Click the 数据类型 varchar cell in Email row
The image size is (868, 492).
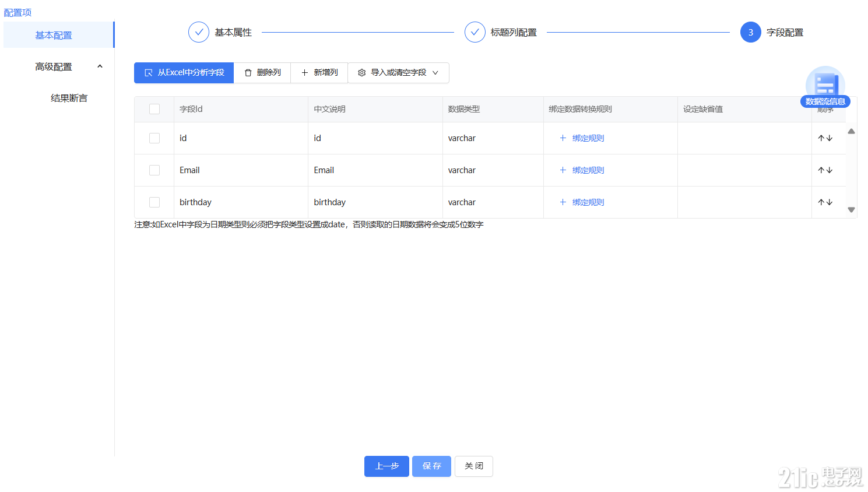click(x=493, y=170)
